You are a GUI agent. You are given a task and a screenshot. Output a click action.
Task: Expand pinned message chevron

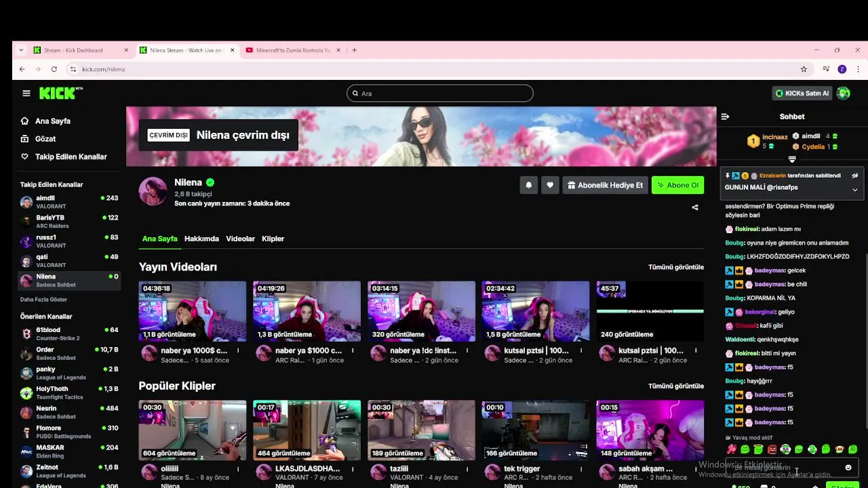855,190
